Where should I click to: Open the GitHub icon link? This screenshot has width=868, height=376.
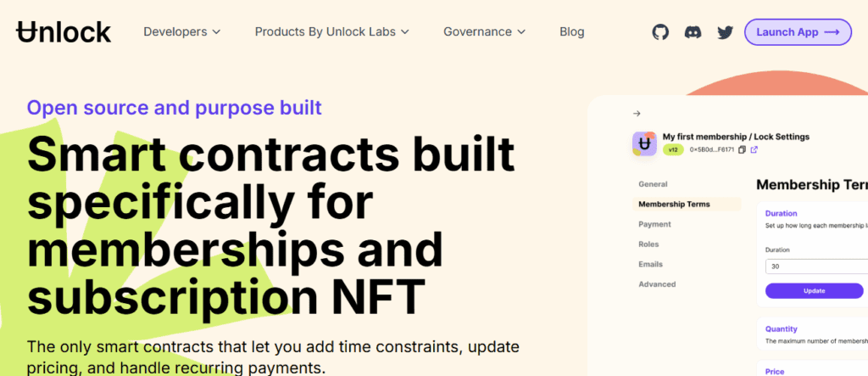click(660, 32)
